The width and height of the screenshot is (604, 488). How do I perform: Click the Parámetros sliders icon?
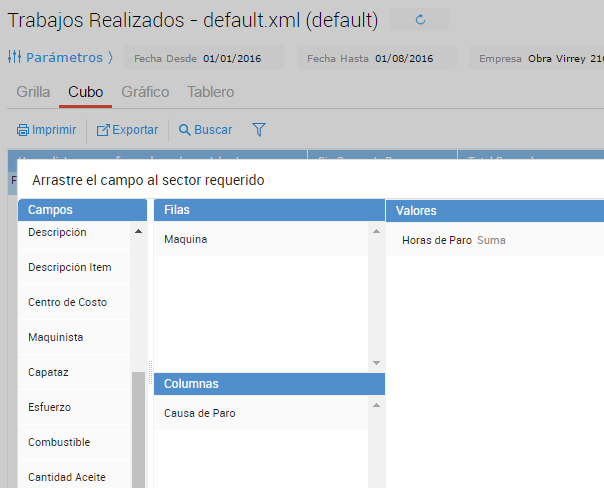click(15, 57)
